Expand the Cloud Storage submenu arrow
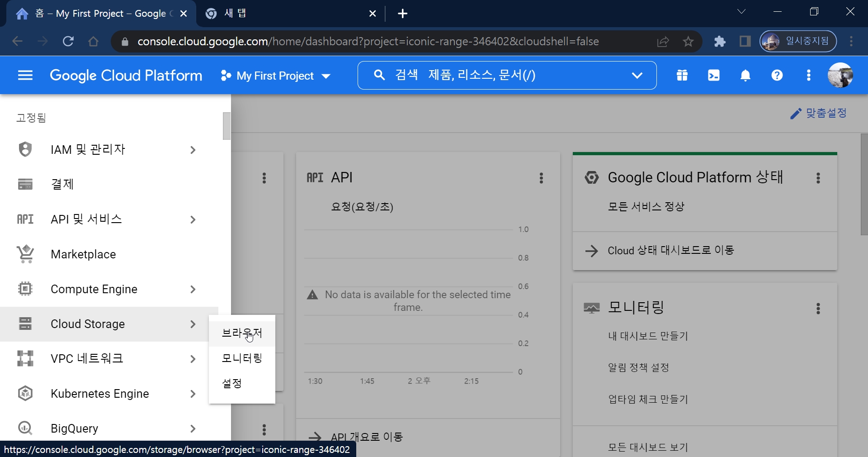Image resolution: width=868 pixels, height=457 pixels. [193, 324]
